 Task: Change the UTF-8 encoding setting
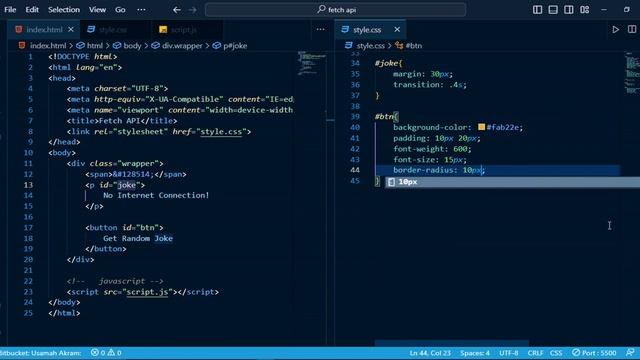508,353
